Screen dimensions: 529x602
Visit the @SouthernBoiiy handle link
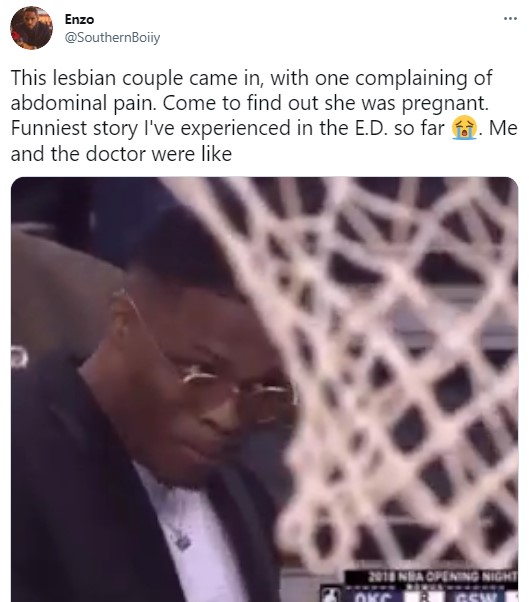(112, 38)
